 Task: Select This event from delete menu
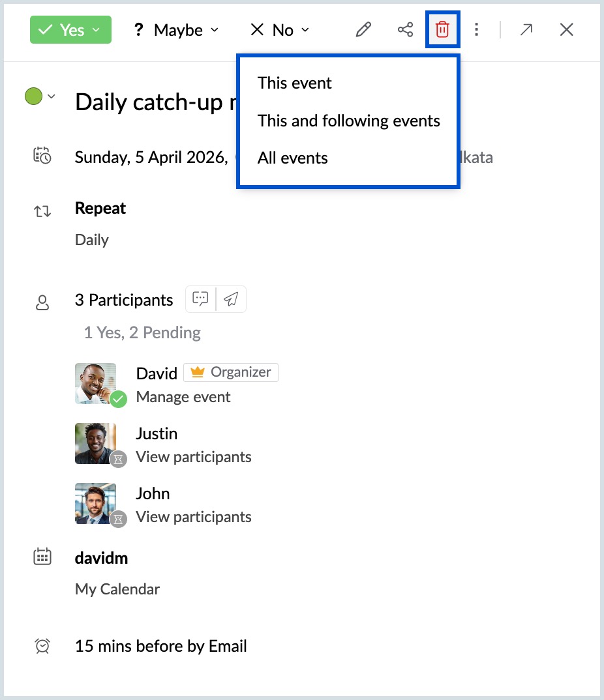[x=294, y=83]
